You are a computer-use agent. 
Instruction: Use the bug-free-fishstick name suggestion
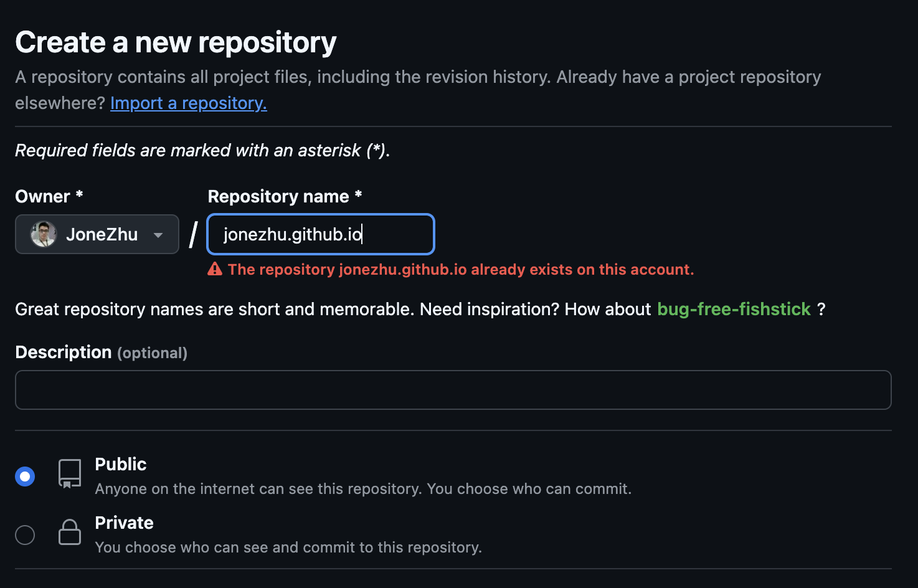coord(734,309)
